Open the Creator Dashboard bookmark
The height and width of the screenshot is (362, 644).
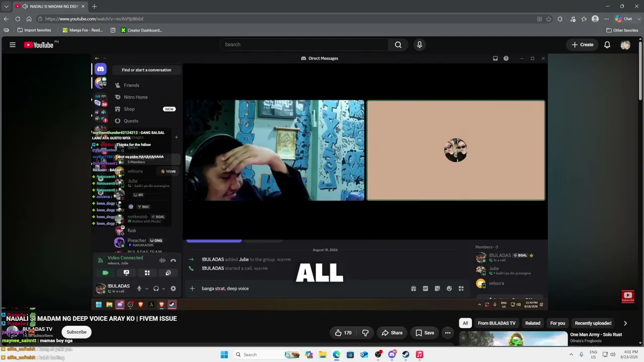coord(141,30)
